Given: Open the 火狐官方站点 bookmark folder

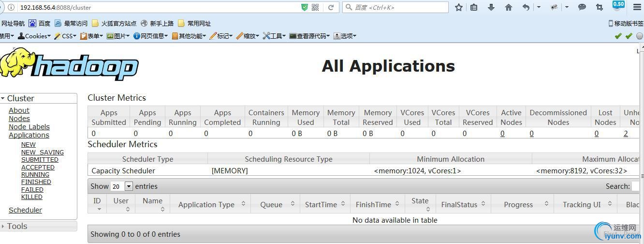Looking at the screenshot, I should pyautogui.click(x=114, y=23).
